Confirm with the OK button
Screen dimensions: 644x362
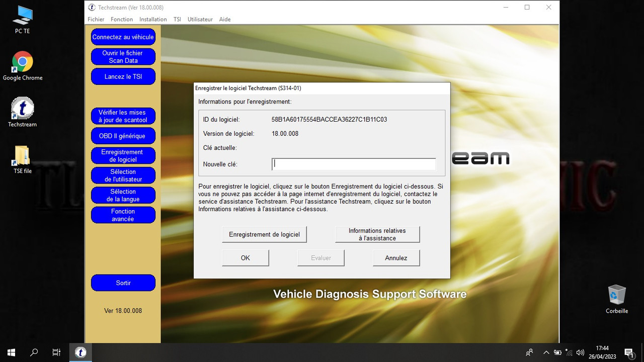click(x=246, y=258)
